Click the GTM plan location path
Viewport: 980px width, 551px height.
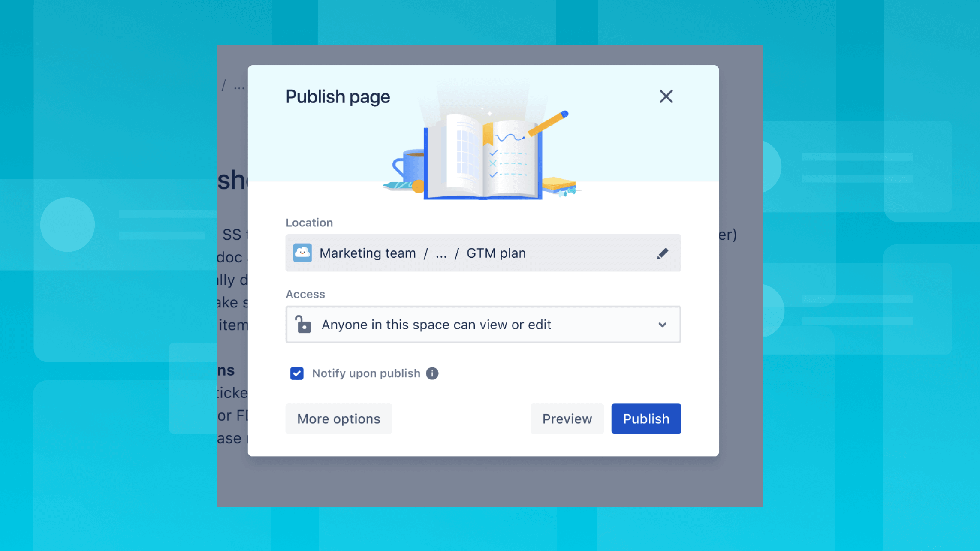(495, 252)
